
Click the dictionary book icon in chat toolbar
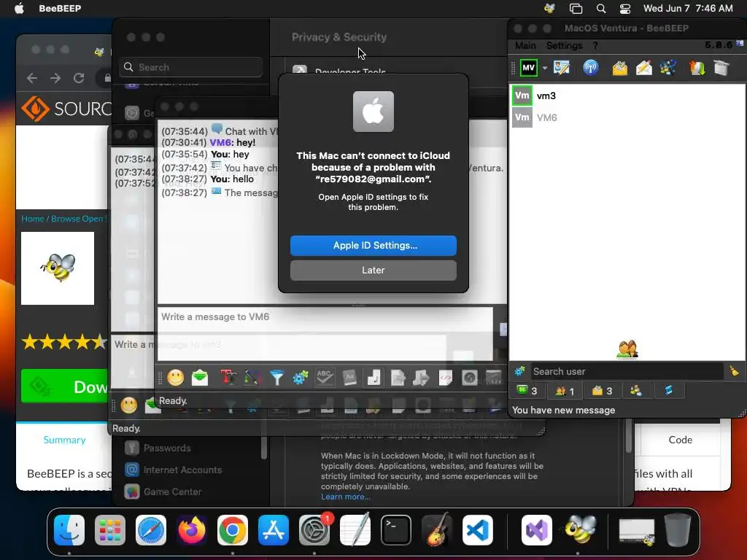point(349,378)
